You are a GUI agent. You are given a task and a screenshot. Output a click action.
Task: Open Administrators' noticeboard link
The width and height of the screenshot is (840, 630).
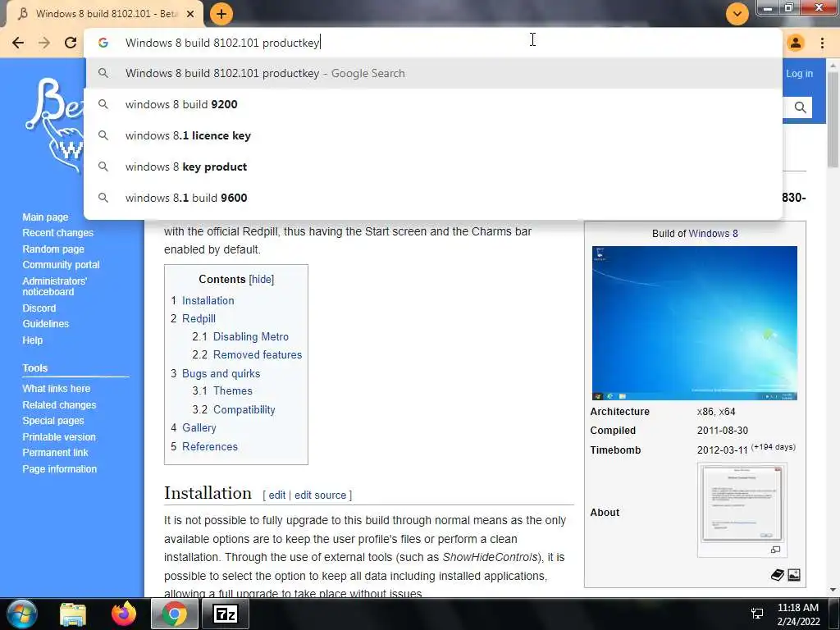pos(54,286)
